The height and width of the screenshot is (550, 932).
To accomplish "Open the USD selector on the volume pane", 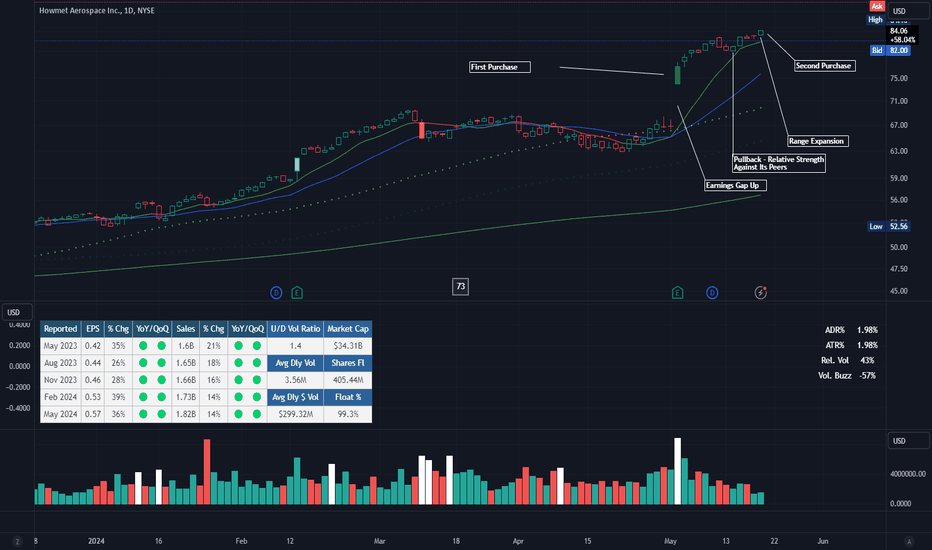I will [x=908, y=441].
